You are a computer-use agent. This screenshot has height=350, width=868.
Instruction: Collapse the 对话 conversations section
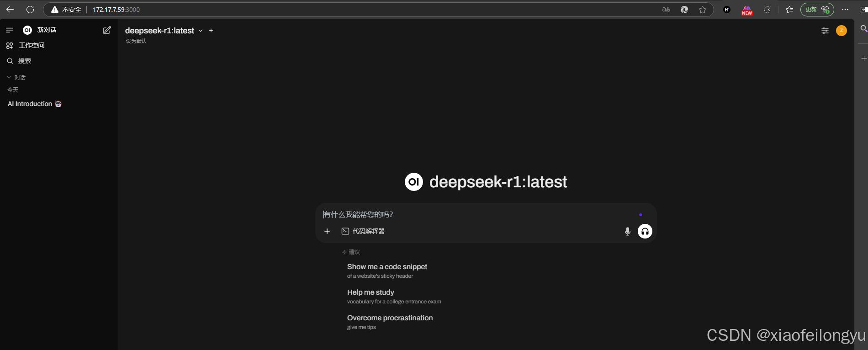click(16, 78)
